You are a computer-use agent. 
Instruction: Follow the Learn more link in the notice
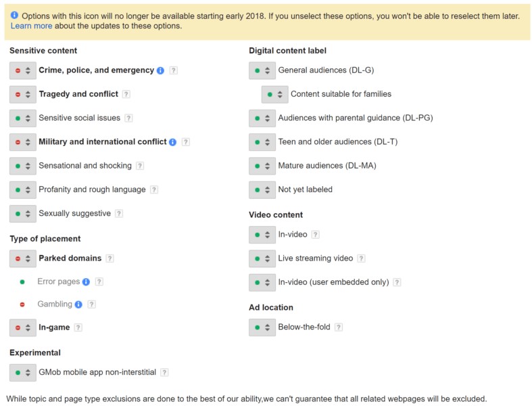[x=31, y=26]
